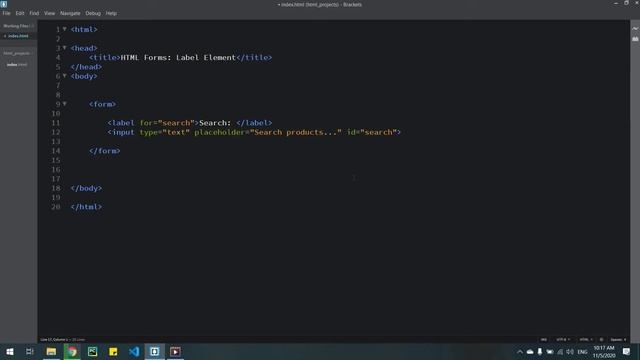Open Windows Start menu

[10, 351]
